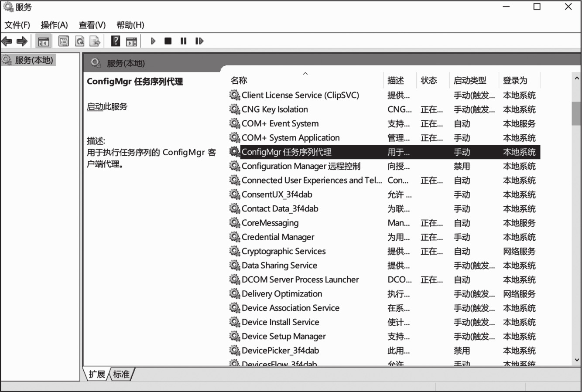This screenshot has height=392, width=582.
Task: Click the Refresh toolbar icon
Action: (x=80, y=41)
